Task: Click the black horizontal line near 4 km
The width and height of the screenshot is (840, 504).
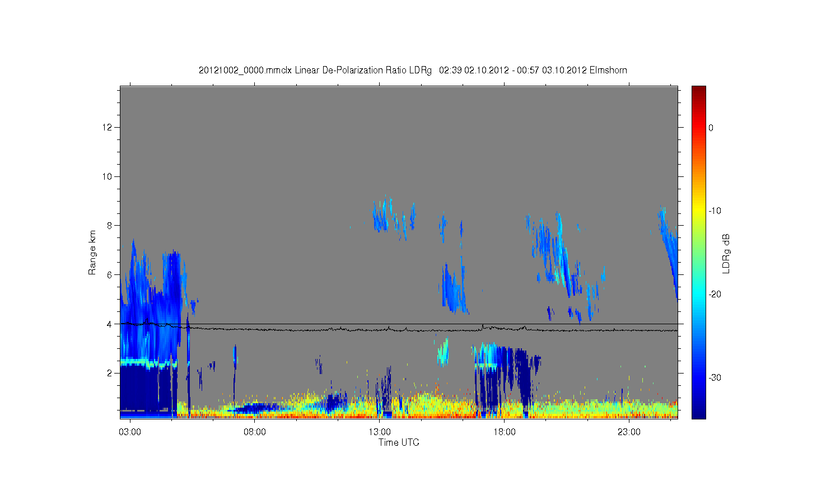Action: (399, 324)
